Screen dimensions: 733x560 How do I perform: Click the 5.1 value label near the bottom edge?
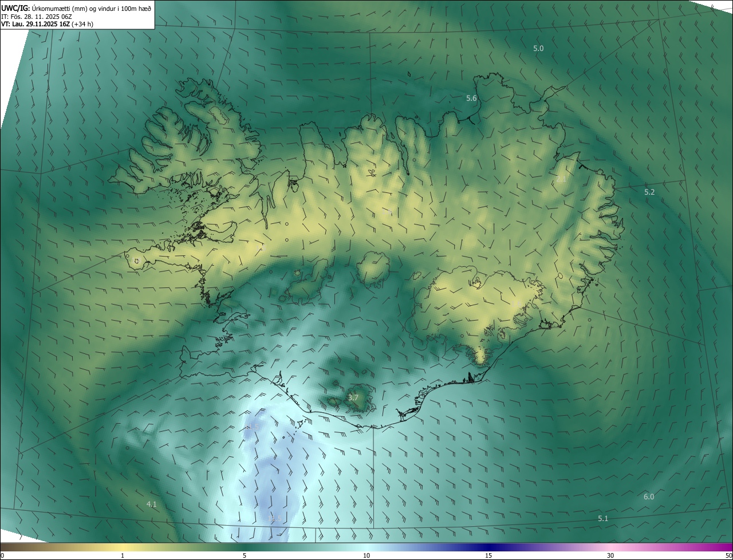point(603,519)
